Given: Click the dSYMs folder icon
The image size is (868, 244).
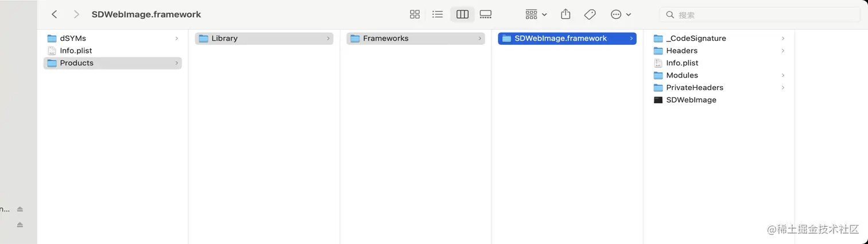Looking at the screenshot, I should click(52, 38).
